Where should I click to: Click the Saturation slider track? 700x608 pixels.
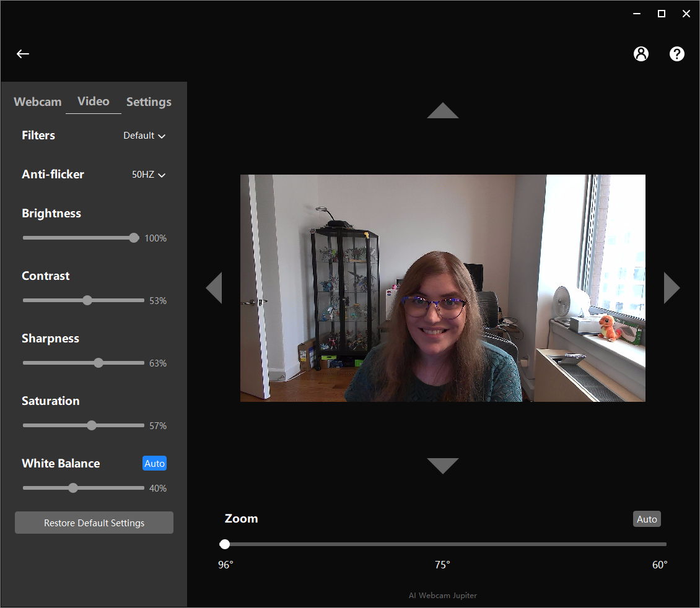84,425
